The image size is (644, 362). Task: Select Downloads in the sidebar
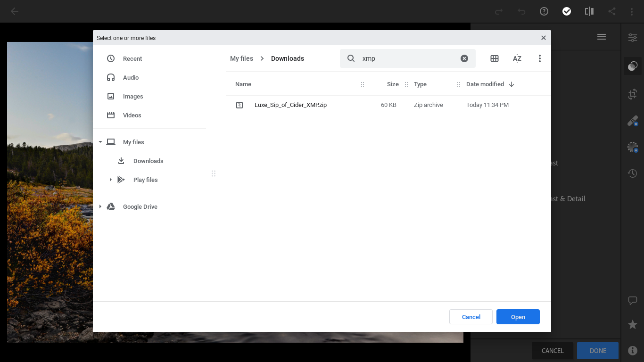(148, 161)
